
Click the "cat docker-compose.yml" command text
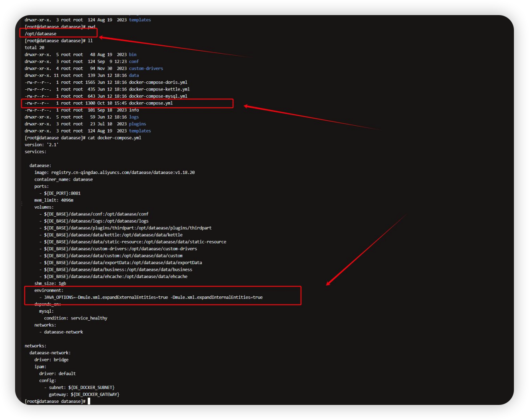pyautogui.click(x=114, y=138)
